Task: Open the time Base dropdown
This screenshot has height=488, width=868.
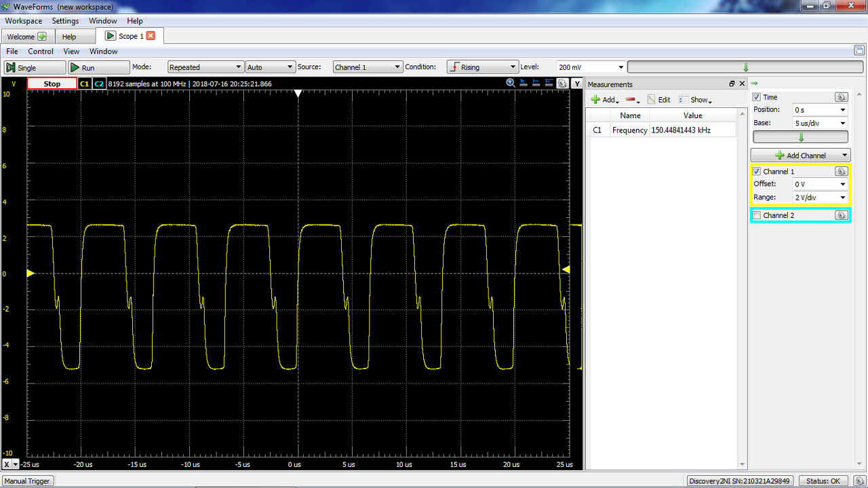Action: 821,123
